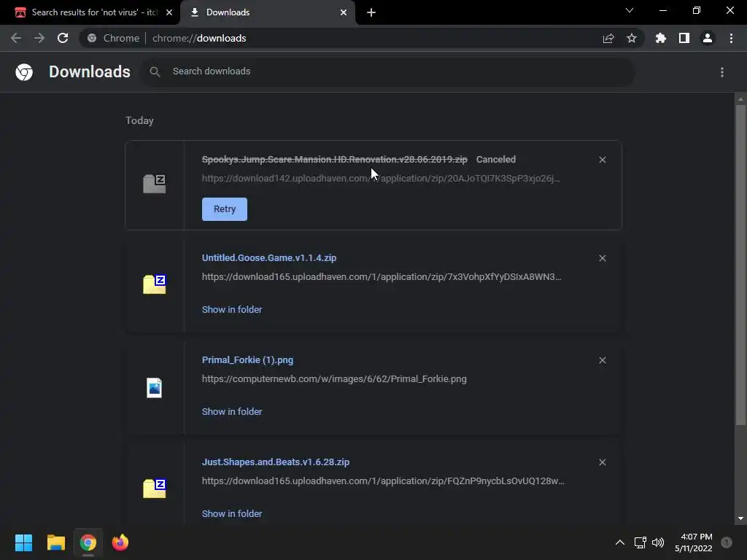Image resolution: width=747 pixels, height=560 pixels.
Task: Click the uploadhaven URL under Untitled.Goose.Game
Action: [382, 276]
